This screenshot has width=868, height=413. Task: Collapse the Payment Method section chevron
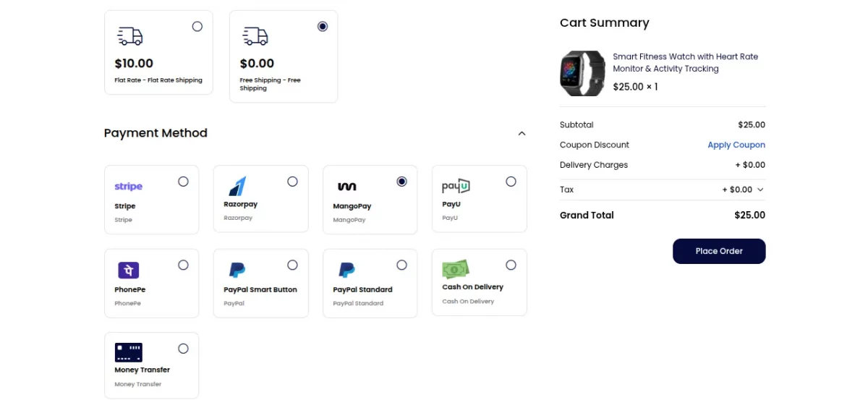(522, 133)
